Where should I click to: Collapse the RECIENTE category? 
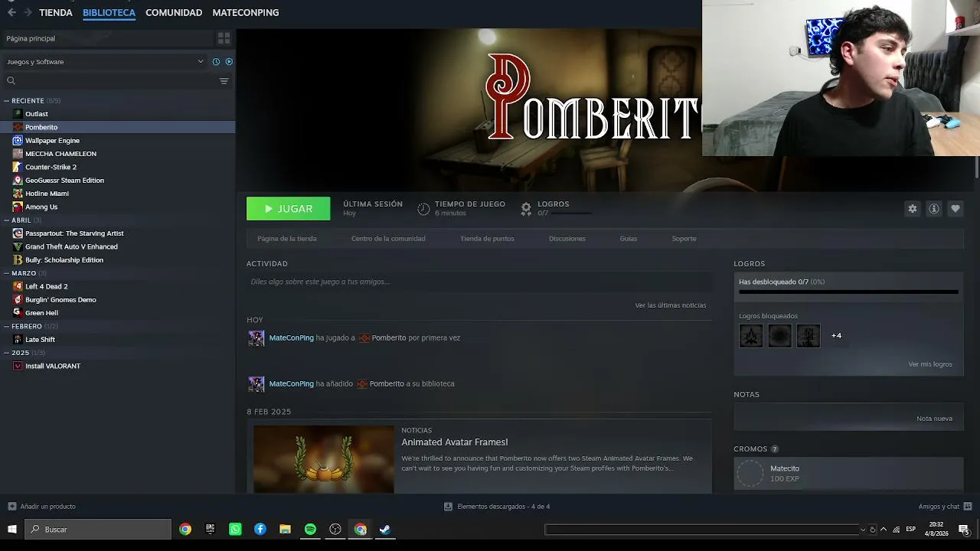(x=6, y=101)
